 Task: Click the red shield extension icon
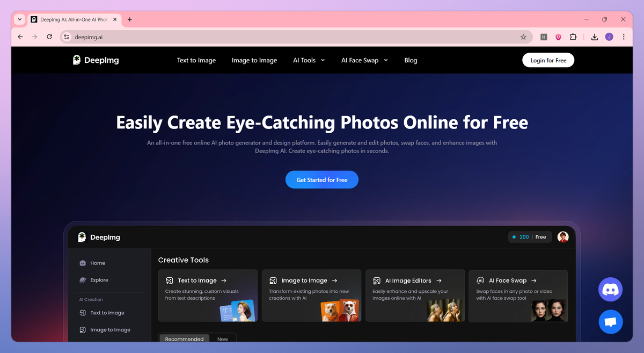pos(558,37)
